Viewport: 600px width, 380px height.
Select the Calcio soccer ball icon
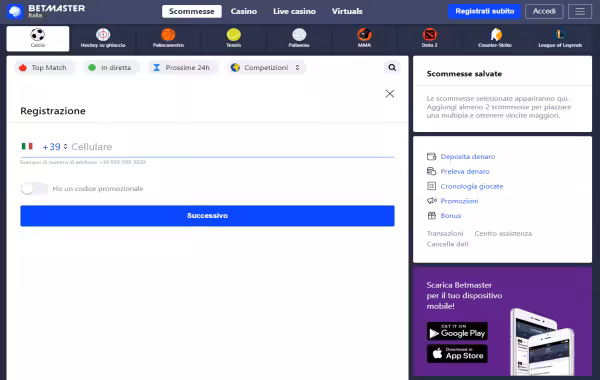click(x=38, y=35)
